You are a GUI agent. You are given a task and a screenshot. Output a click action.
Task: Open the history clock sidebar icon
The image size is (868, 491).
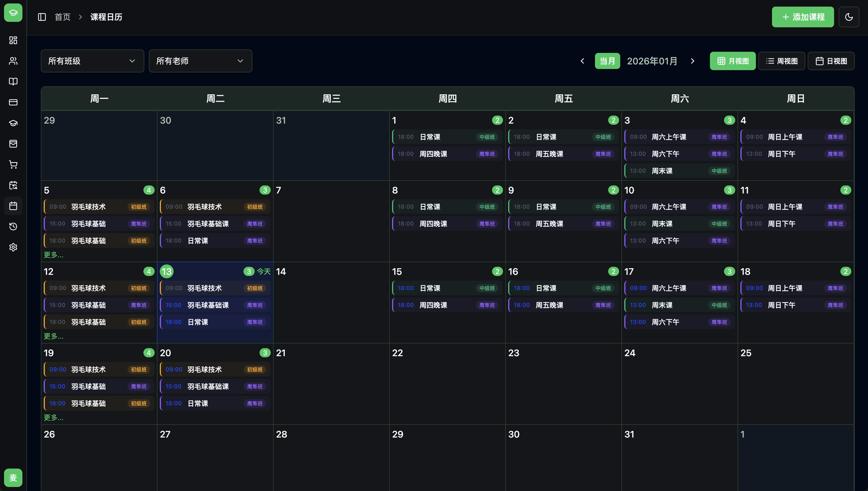[x=13, y=226]
